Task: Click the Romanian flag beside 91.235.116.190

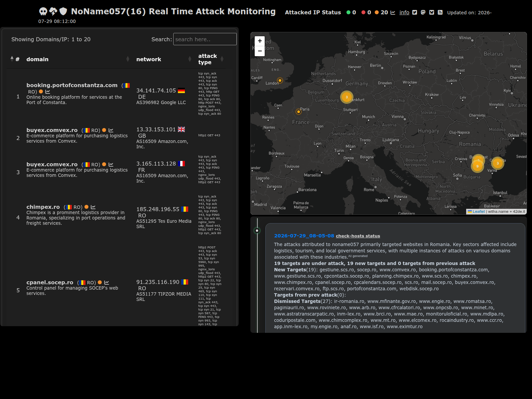Action: click(x=185, y=282)
